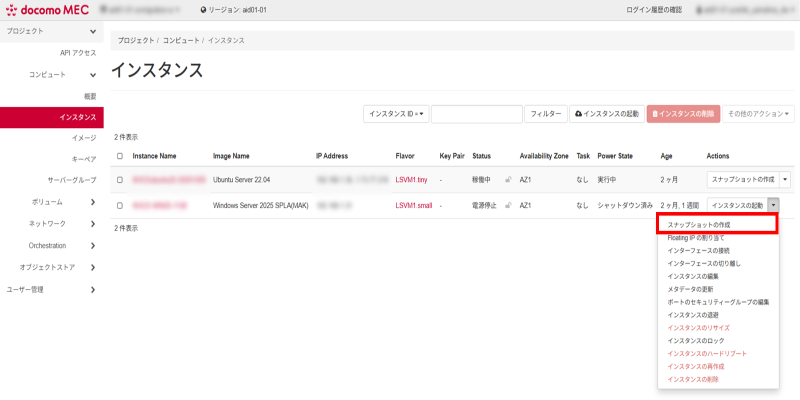The image size is (800, 400).
Task: Expand the ボリューム sidebar section
Action: 92,202
